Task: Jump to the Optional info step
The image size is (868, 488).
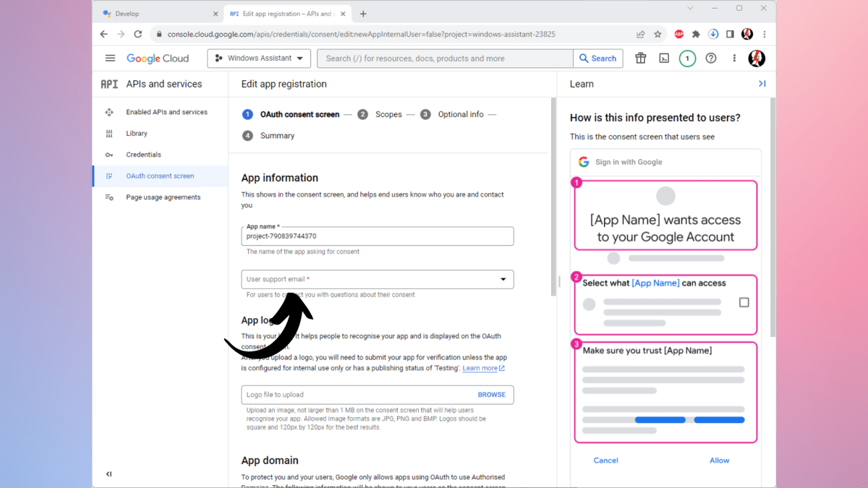Action: (x=452, y=114)
